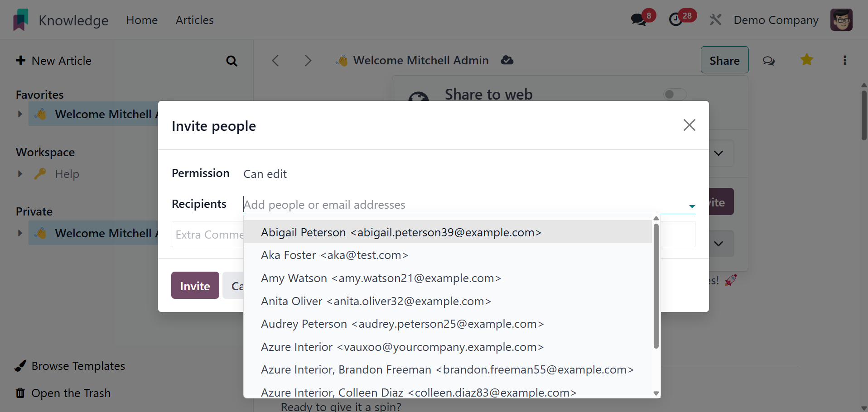Close the Invite people dialog

[x=689, y=125]
